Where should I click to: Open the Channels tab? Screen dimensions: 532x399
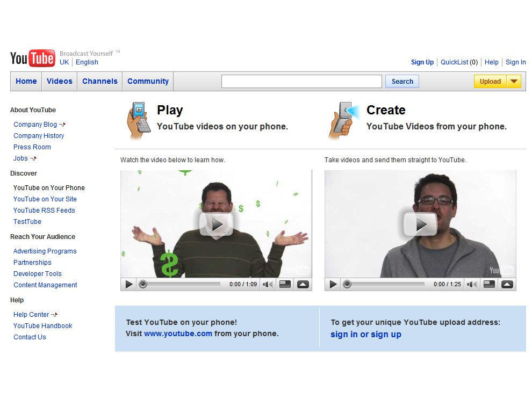click(x=100, y=82)
